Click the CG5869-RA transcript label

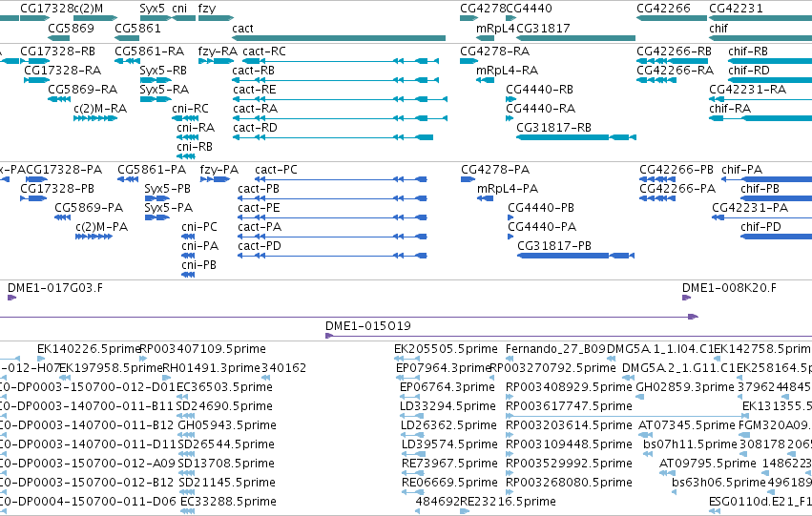(x=82, y=90)
